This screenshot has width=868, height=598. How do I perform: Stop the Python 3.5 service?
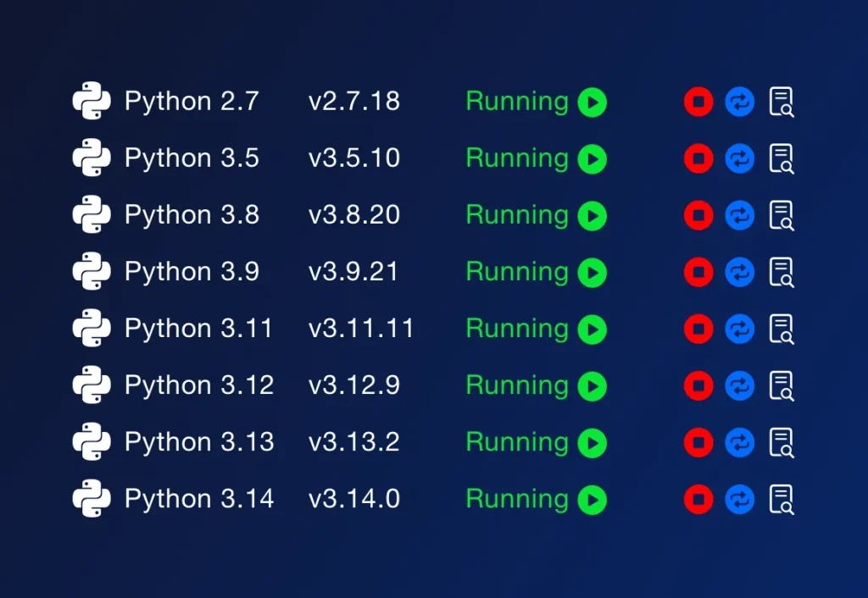(x=698, y=158)
